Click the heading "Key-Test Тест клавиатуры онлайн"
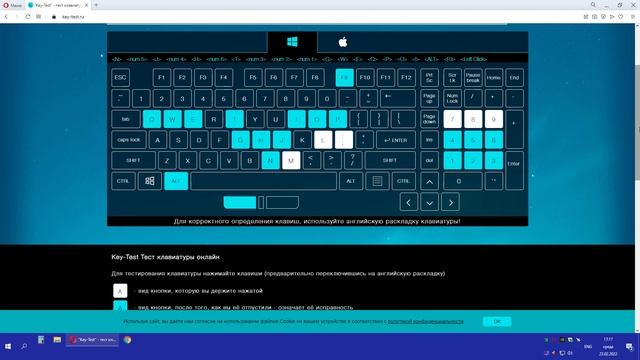 pyautogui.click(x=165, y=257)
